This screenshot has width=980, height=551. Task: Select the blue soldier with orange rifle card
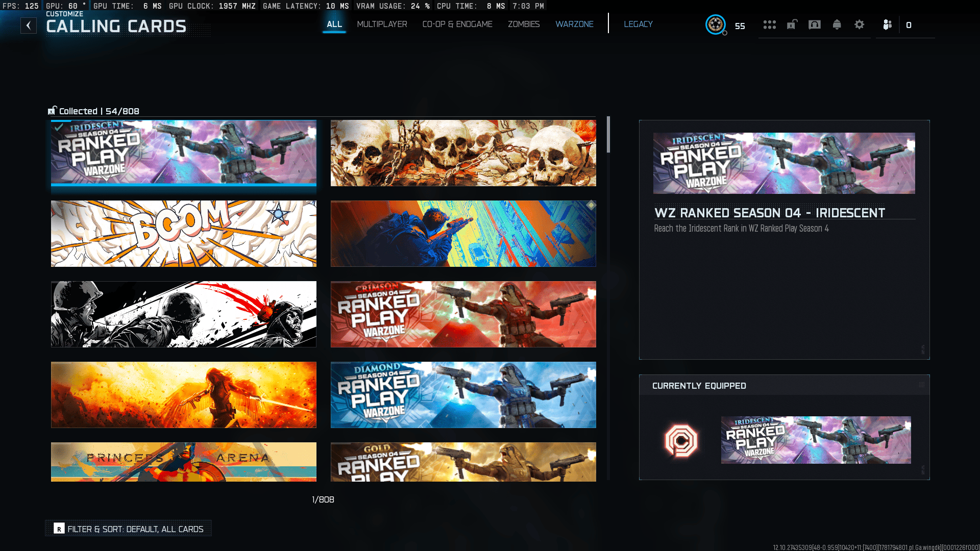(463, 234)
